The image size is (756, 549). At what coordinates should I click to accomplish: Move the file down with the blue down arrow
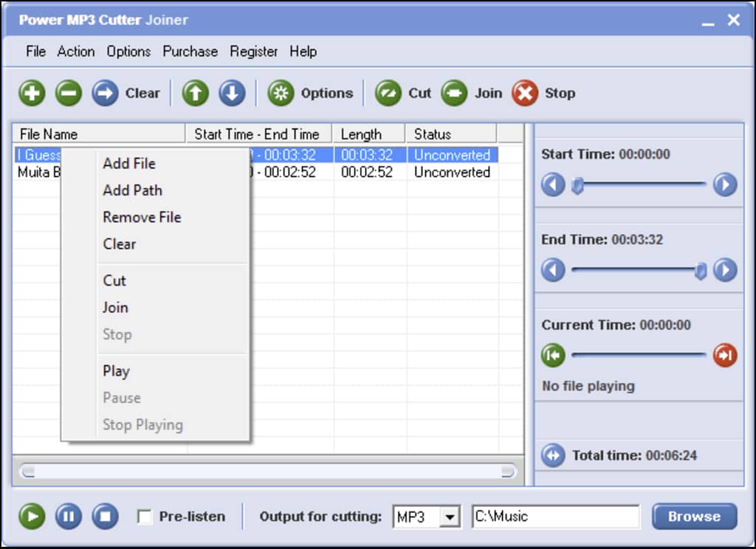232,93
